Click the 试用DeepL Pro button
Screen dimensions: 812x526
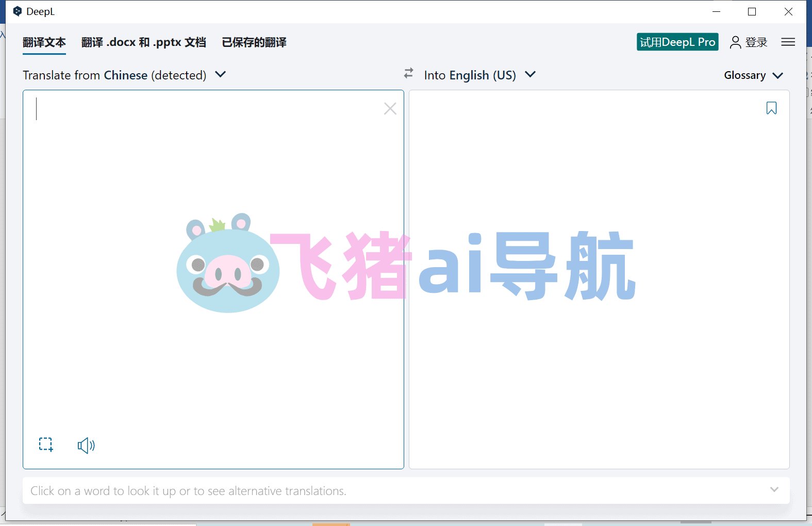click(x=677, y=42)
